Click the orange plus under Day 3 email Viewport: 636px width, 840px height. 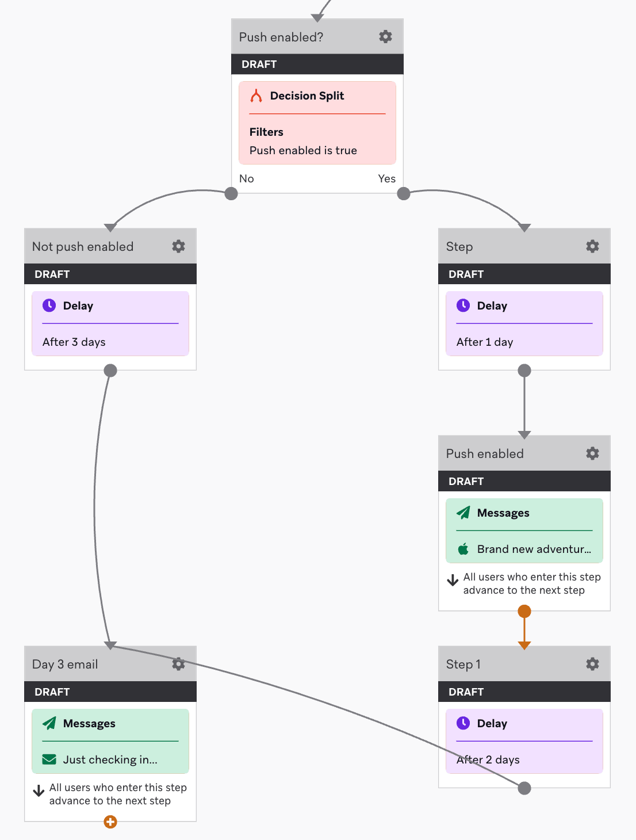click(x=110, y=822)
